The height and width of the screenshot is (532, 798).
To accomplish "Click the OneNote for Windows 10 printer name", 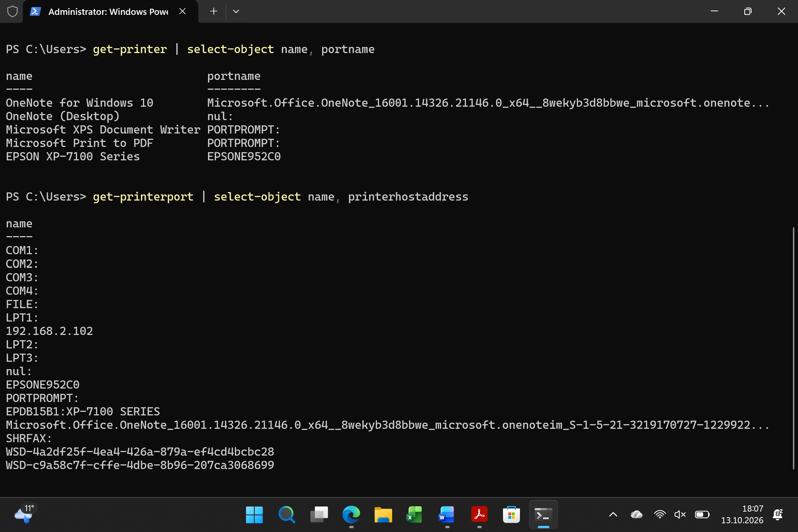I will pos(79,103).
